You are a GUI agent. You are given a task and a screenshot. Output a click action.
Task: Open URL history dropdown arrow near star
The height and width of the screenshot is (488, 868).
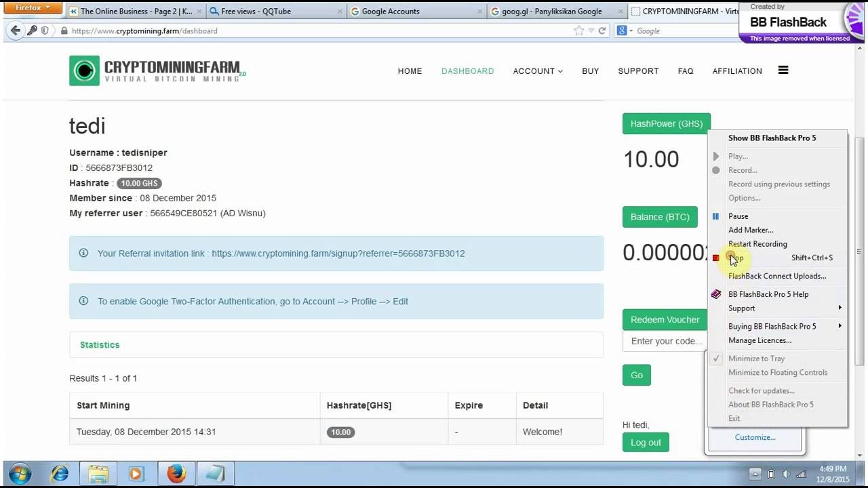[x=591, y=30]
